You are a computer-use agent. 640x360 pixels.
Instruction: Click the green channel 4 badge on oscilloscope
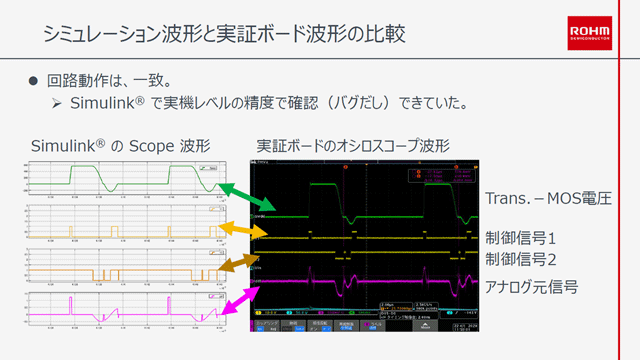point(351,313)
